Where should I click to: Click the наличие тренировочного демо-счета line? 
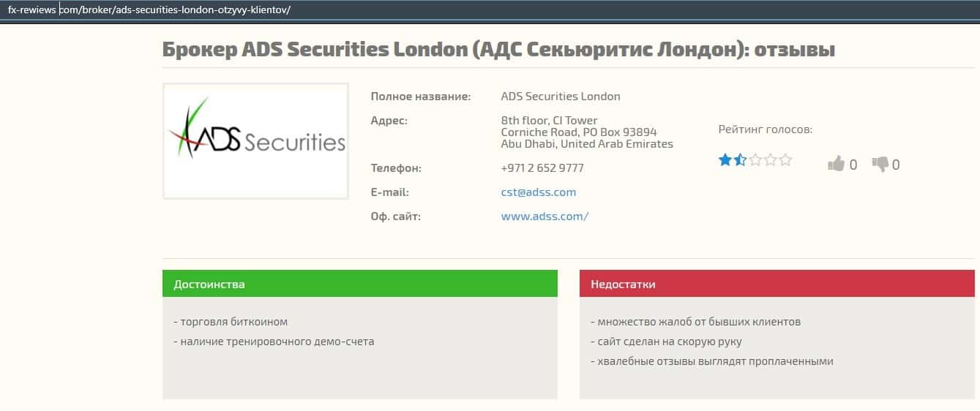pyautogui.click(x=274, y=342)
